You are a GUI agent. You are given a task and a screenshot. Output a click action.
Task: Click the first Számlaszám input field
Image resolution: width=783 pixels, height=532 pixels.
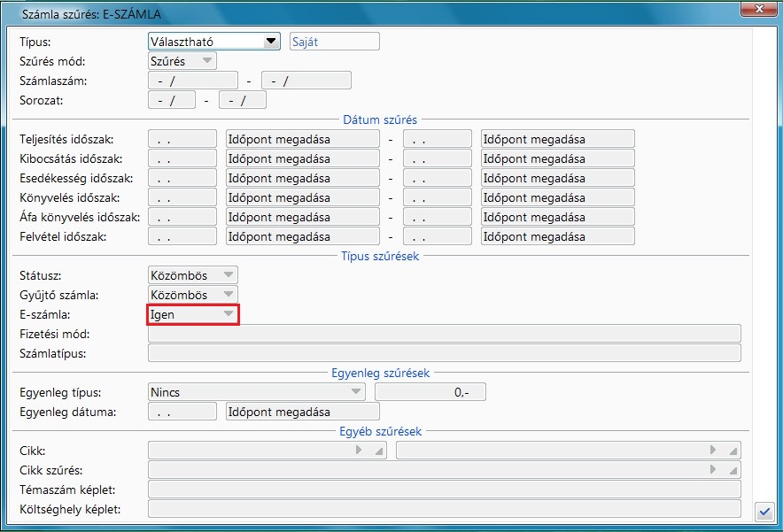point(193,81)
